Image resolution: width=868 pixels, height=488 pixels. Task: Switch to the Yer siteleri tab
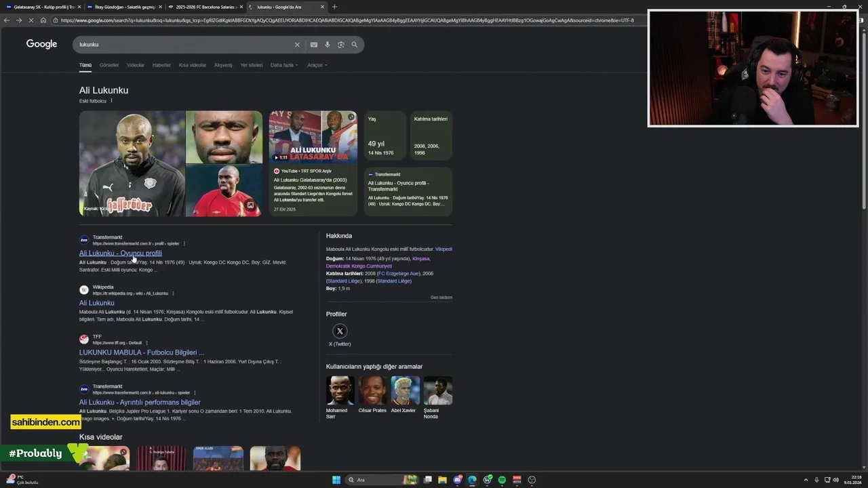pyautogui.click(x=251, y=65)
